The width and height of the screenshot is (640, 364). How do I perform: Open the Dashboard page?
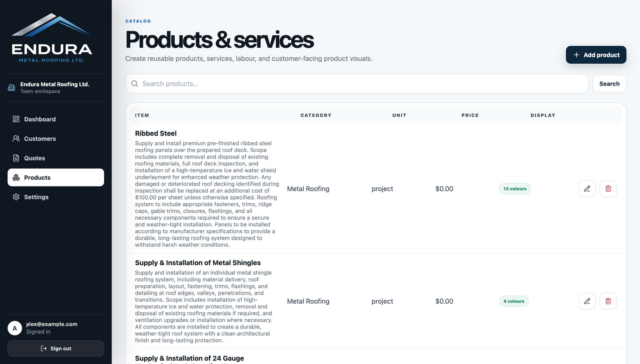pyautogui.click(x=56, y=119)
